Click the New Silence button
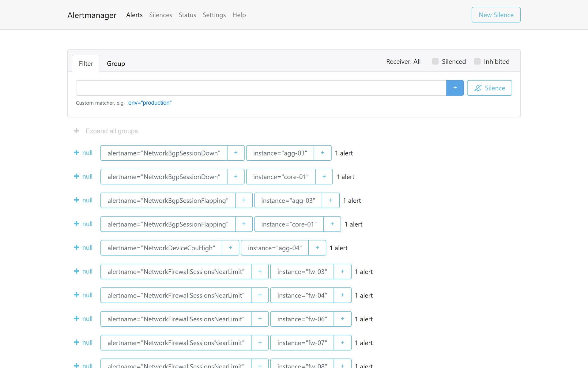 [x=496, y=15]
